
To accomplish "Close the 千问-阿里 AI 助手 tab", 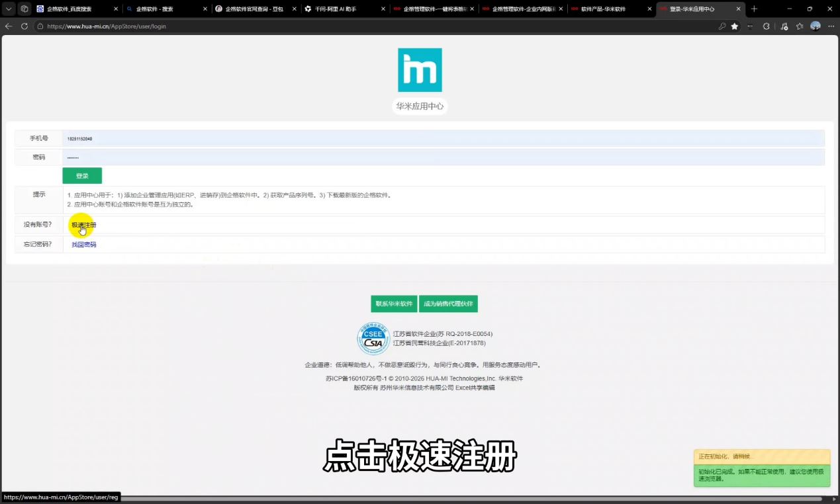I will point(384,9).
